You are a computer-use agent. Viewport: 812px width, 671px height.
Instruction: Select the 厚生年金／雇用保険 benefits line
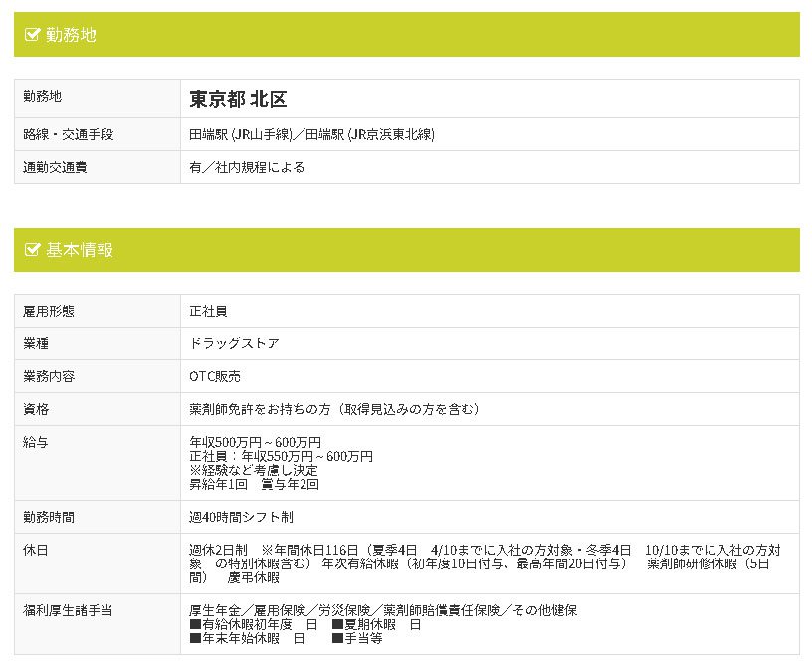383,611
